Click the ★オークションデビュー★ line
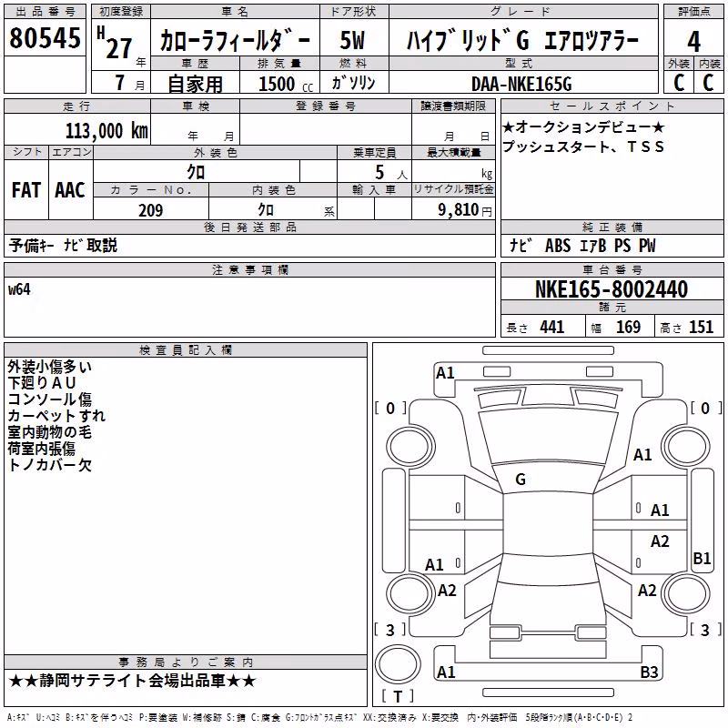 [x=583, y=126]
